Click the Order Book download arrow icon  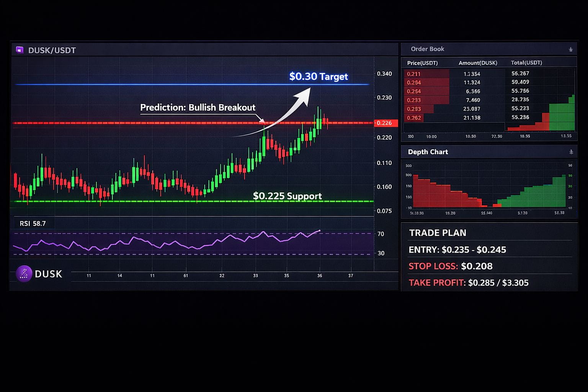(570, 49)
